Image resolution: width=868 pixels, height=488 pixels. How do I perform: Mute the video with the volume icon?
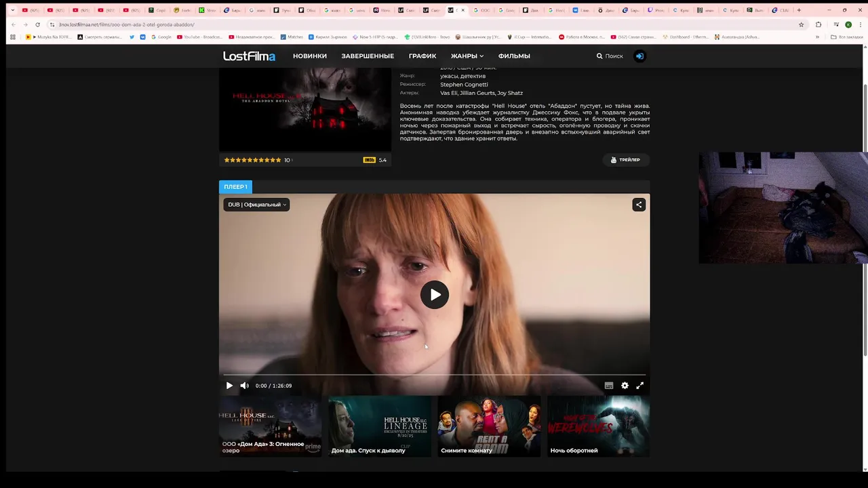tap(244, 386)
